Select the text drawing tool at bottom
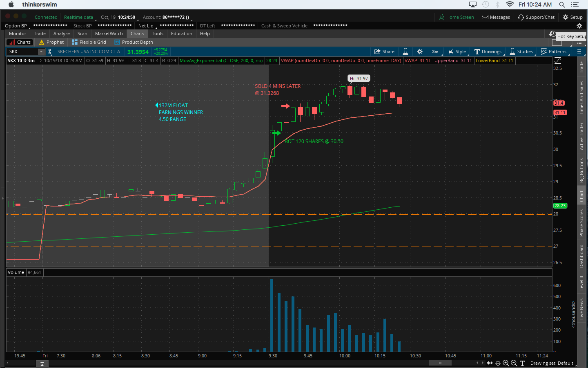 pyautogui.click(x=522, y=363)
